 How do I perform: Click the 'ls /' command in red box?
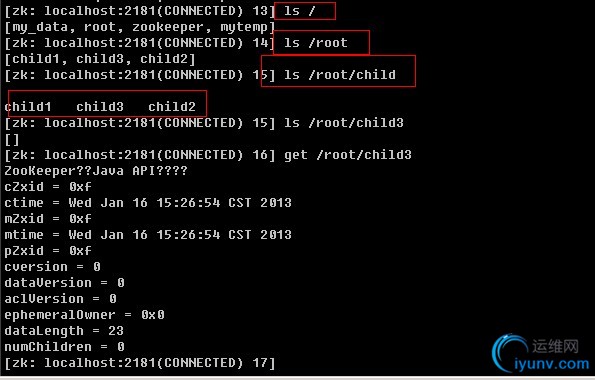pos(300,11)
